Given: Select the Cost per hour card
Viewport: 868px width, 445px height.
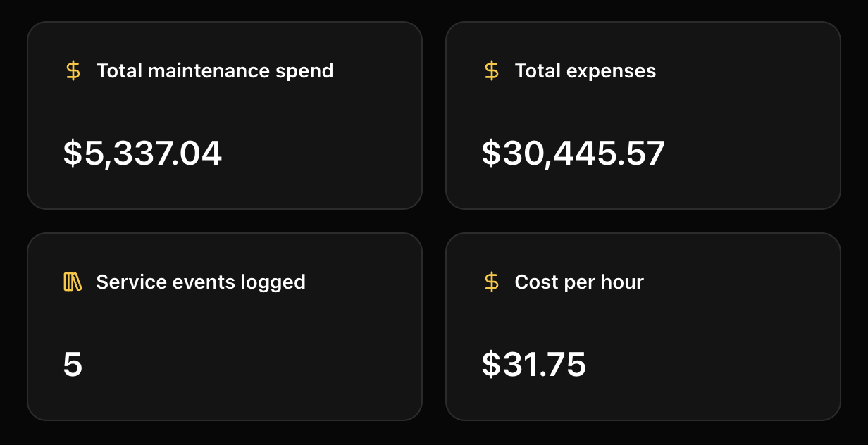Looking at the screenshot, I should pos(644,327).
